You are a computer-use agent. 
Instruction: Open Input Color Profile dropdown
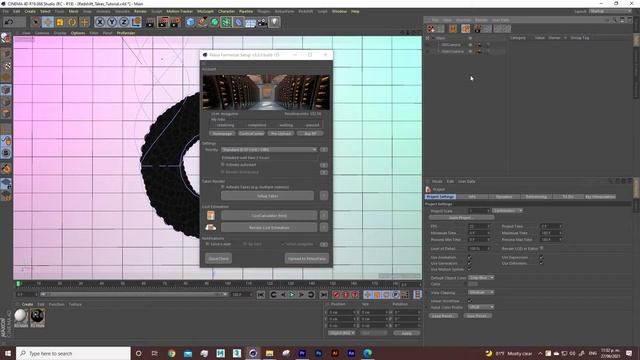pos(481,307)
